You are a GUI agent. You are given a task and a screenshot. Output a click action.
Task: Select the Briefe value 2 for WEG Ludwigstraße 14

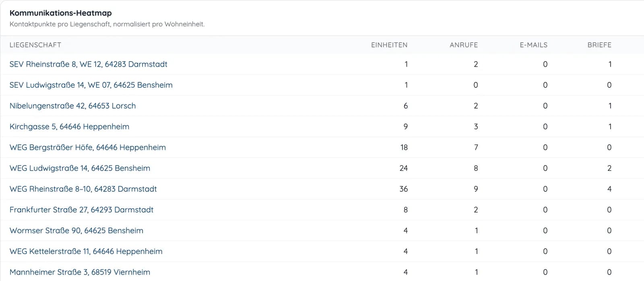pos(609,168)
